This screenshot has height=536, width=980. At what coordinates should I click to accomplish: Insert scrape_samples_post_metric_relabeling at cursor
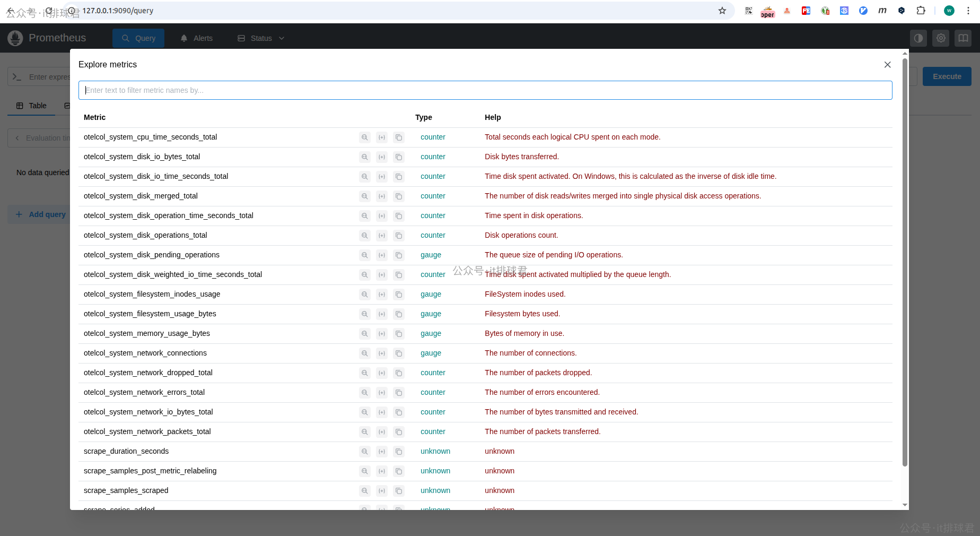point(382,471)
